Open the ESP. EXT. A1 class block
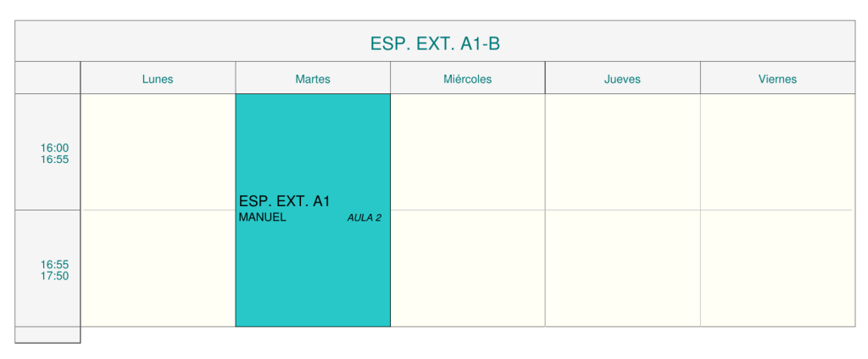The height and width of the screenshot is (359, 868). pos(284,201)
